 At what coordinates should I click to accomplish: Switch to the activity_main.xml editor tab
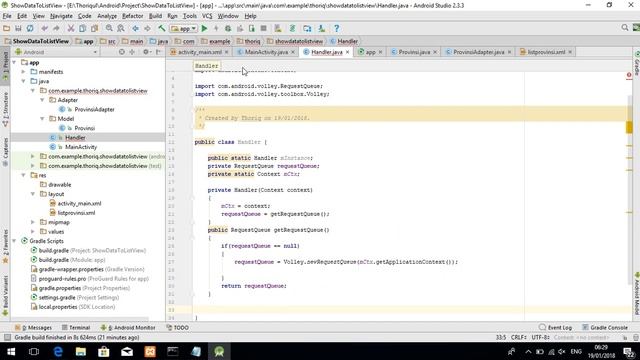point(200,52)
